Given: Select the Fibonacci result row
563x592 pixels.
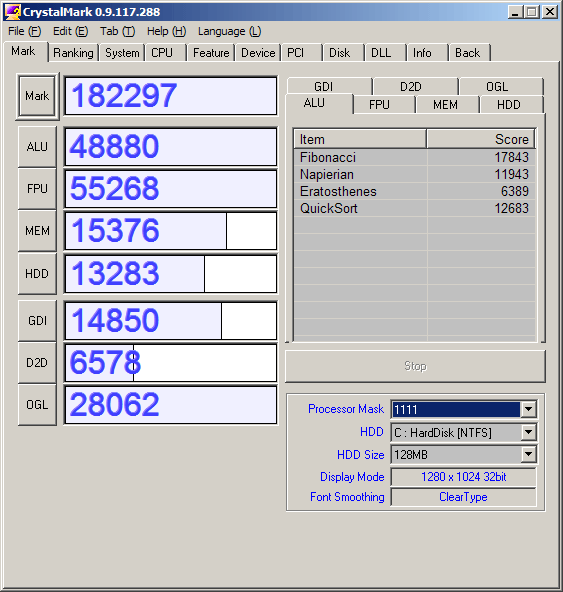Looking at the screenshot, I should 415,157.
